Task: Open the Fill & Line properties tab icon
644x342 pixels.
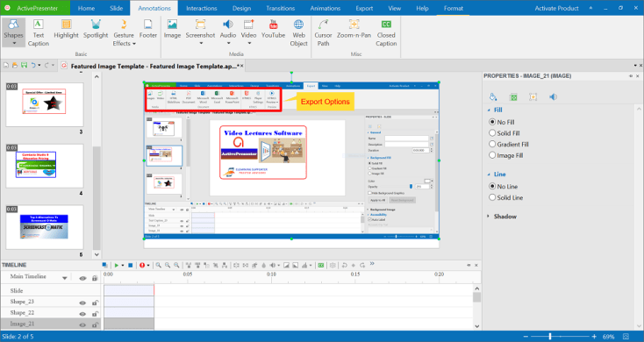Action: pos(493,96)
